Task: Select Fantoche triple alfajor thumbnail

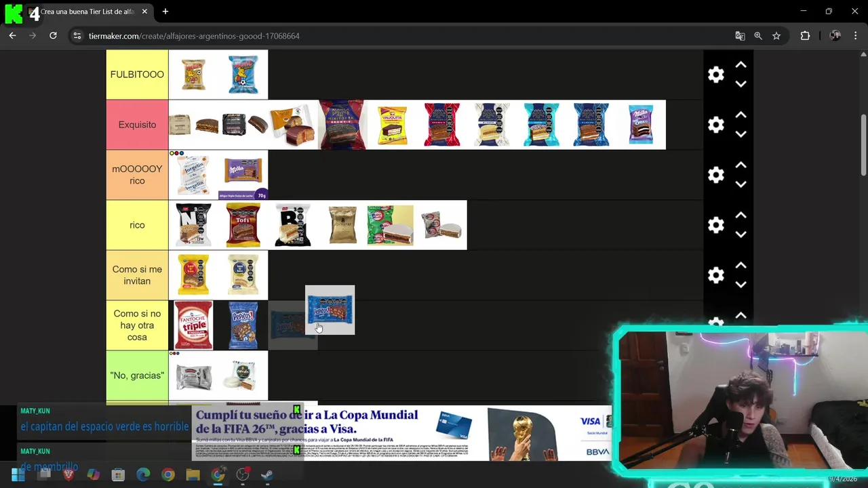Action: (x=193, y=325)
